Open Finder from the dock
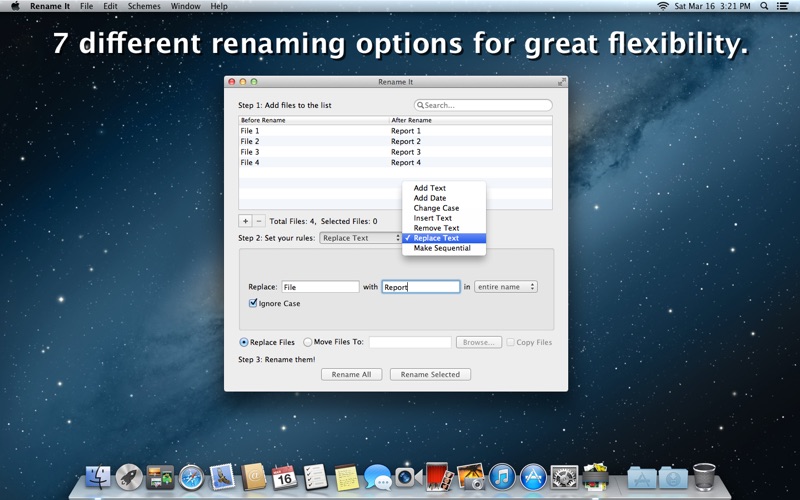 click(x=97, y=477)
